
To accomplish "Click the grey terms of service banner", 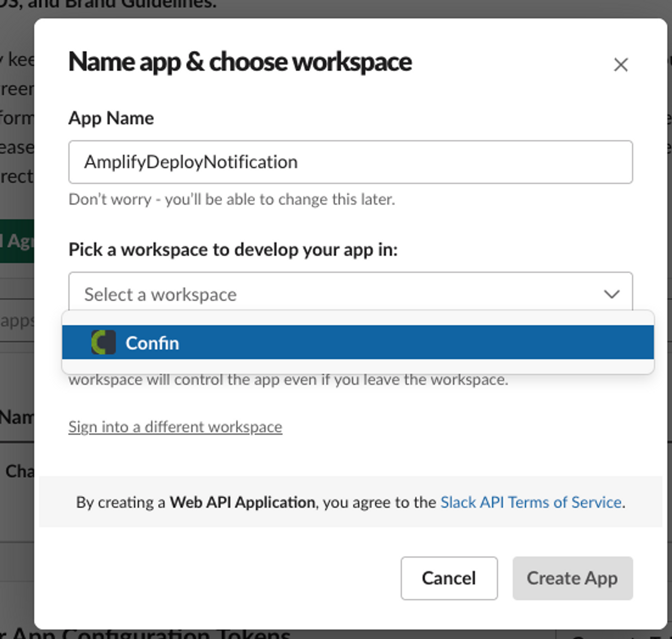I will pos(350,485).
